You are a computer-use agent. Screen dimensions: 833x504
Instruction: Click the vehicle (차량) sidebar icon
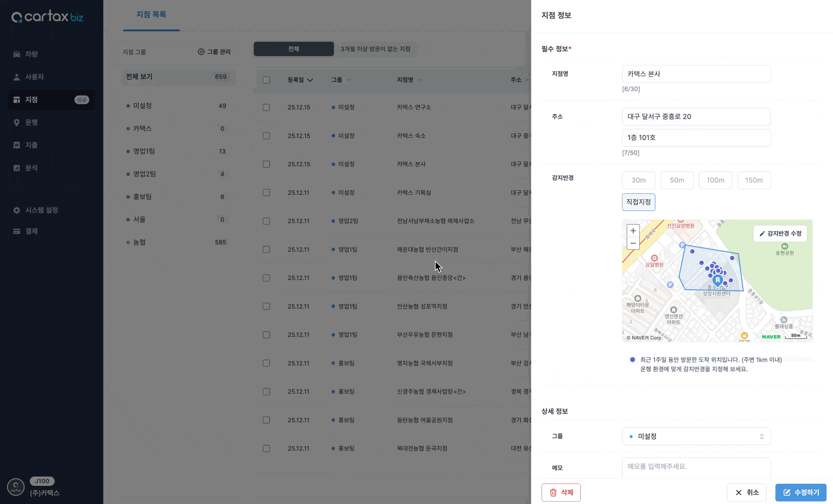(x=17, y=54)
